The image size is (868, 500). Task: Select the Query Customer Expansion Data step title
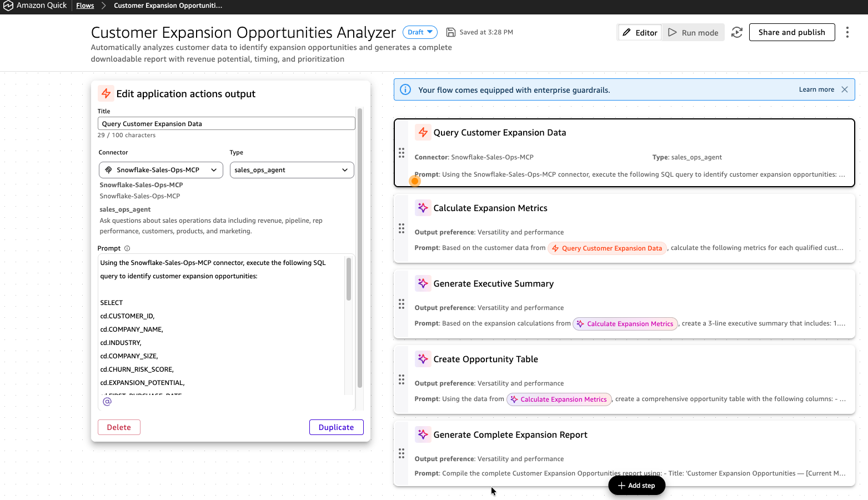coord(500,132)
